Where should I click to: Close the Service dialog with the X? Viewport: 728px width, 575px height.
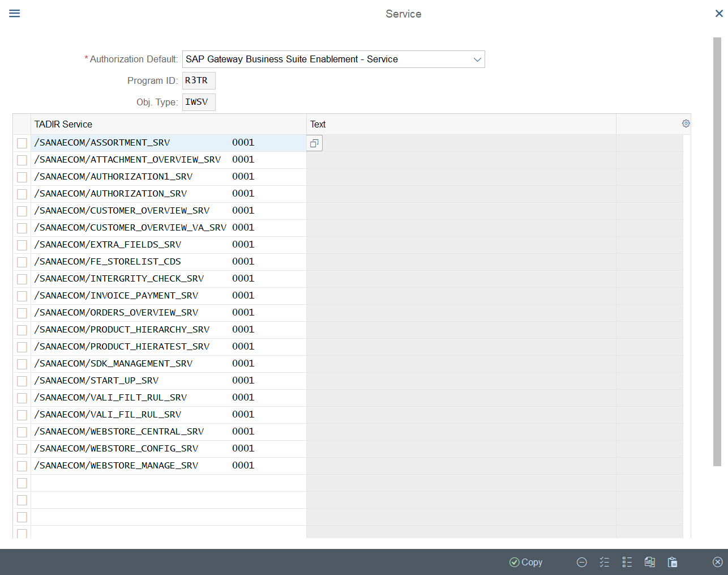tap(719, 14)
